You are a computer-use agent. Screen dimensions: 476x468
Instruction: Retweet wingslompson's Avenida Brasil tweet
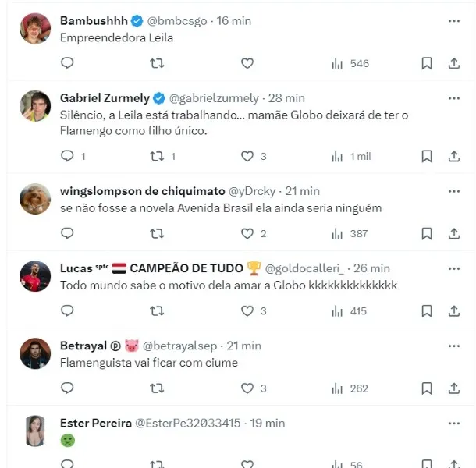(x=157, y=233)
